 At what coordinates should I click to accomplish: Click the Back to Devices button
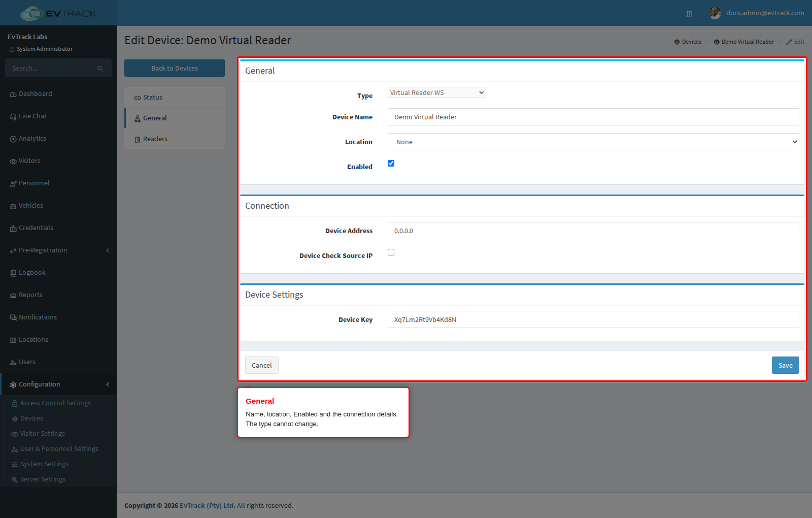175,68
